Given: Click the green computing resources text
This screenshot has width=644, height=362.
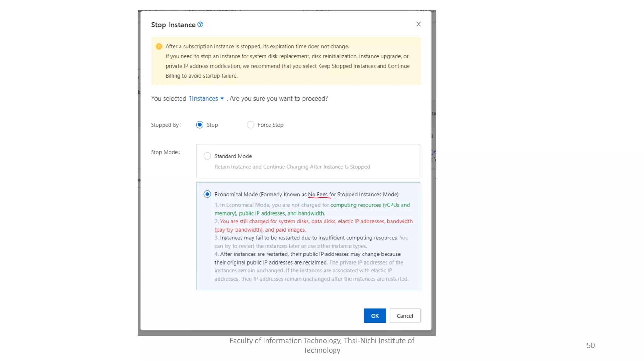Looking at the screenshot, I should tap(355, 205).
